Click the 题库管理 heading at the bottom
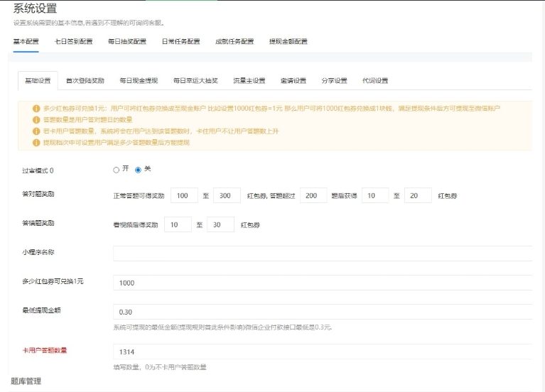The height and width of the screenshot is (392, 545). click(x=26, y=381)
